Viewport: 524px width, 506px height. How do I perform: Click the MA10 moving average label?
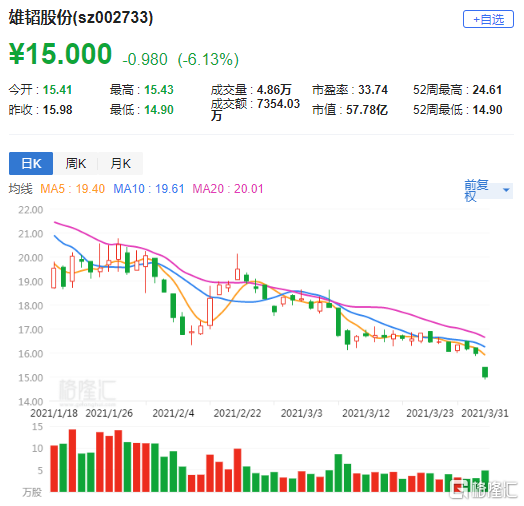tap(149, 189)
